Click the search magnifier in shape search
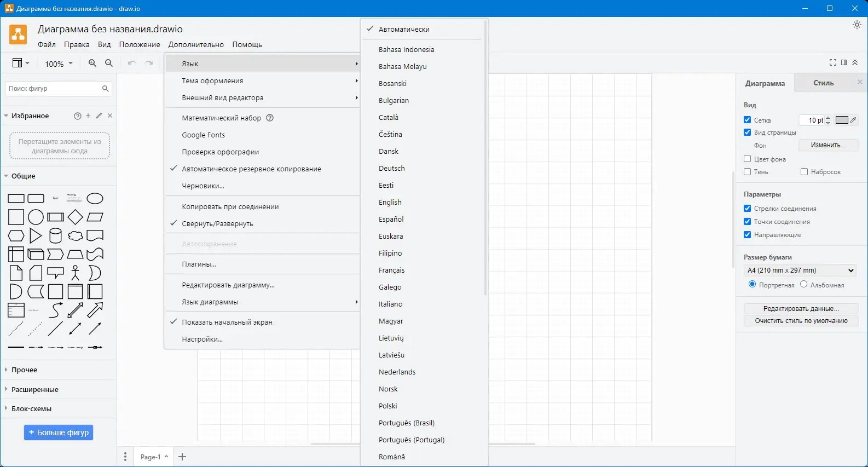Image resolution: width=868 pixels, height=467 pixels. (105, 88)
